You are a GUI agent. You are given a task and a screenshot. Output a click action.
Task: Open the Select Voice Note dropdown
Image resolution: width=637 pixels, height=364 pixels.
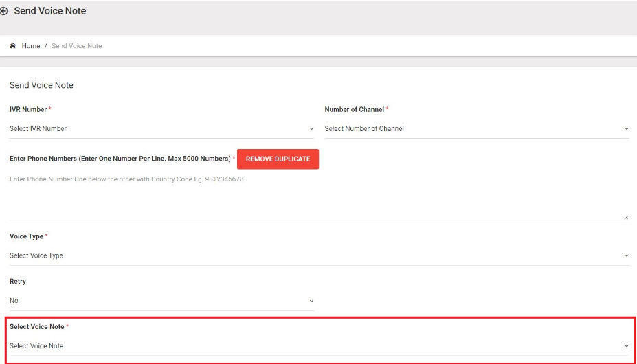click(x=320, y=346)
